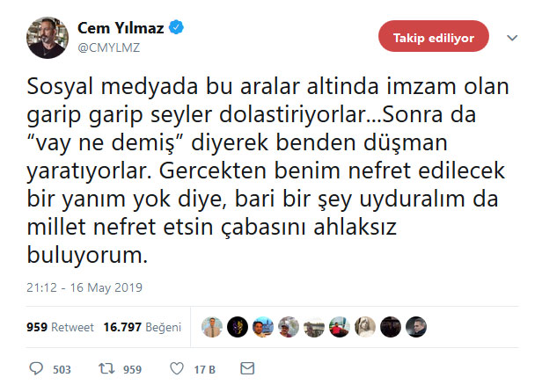Toggle the Takip ediliyor follow button
Viewport: 542px width, 392px height.
point(434,36)
